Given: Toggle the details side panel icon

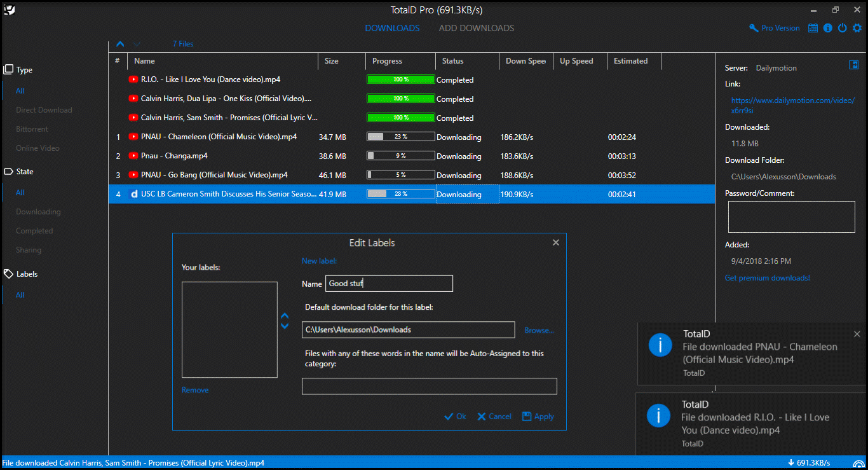Looking at the screenshot, I should [854, 65].
